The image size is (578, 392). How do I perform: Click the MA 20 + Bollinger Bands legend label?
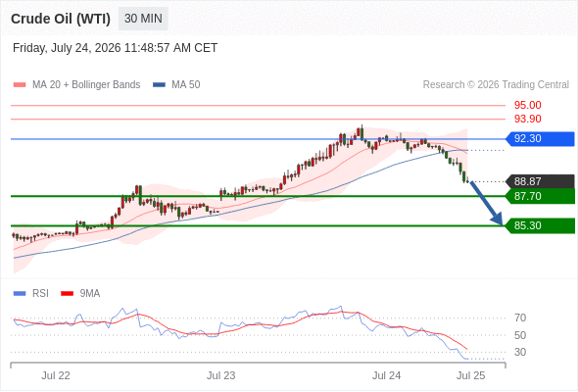click(x=86, y=85)
